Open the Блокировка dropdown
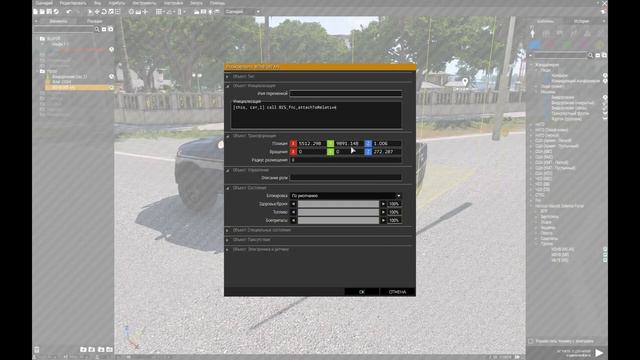The height and width of the screenshot is (360, 640). pos(346,196)
